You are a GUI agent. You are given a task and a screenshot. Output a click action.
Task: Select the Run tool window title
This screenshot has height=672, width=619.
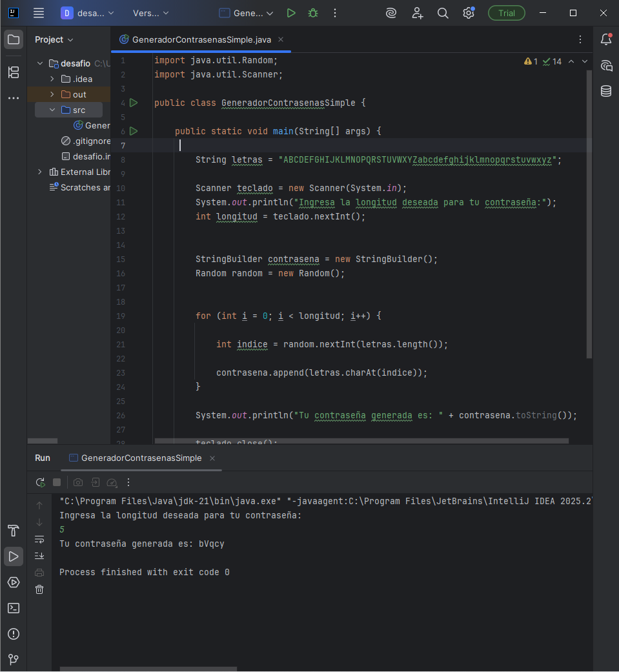[43, 458]
